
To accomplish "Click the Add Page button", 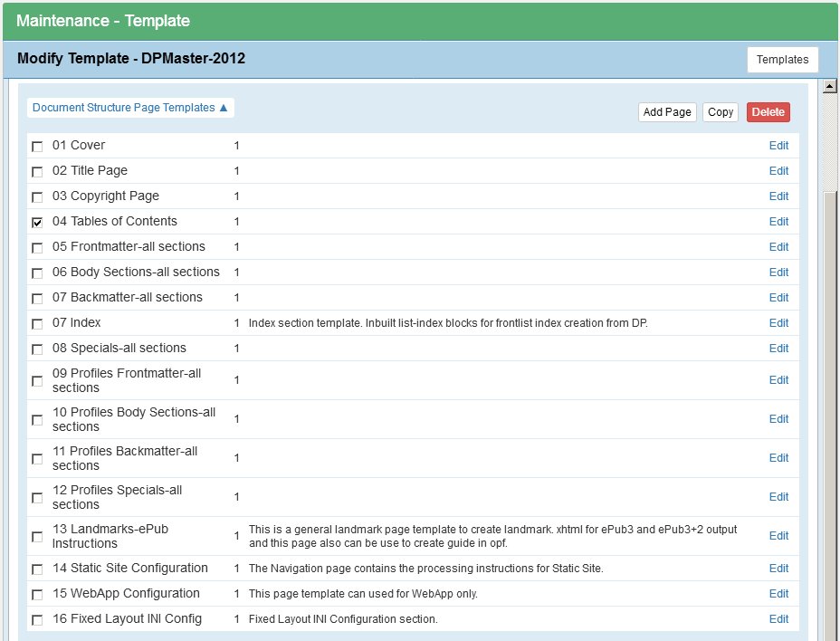I will click(x=667, y=111).
